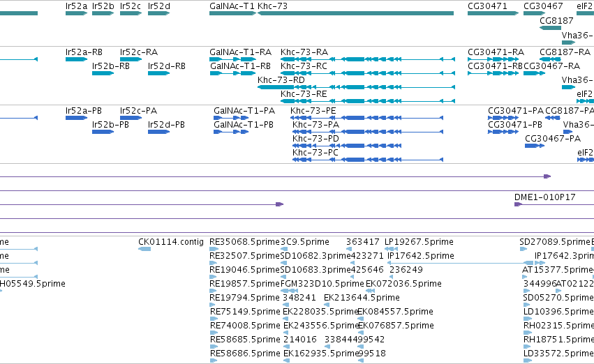Select transcript Ir52c-RA
The image size is (594, 364).
coord(139,52)
